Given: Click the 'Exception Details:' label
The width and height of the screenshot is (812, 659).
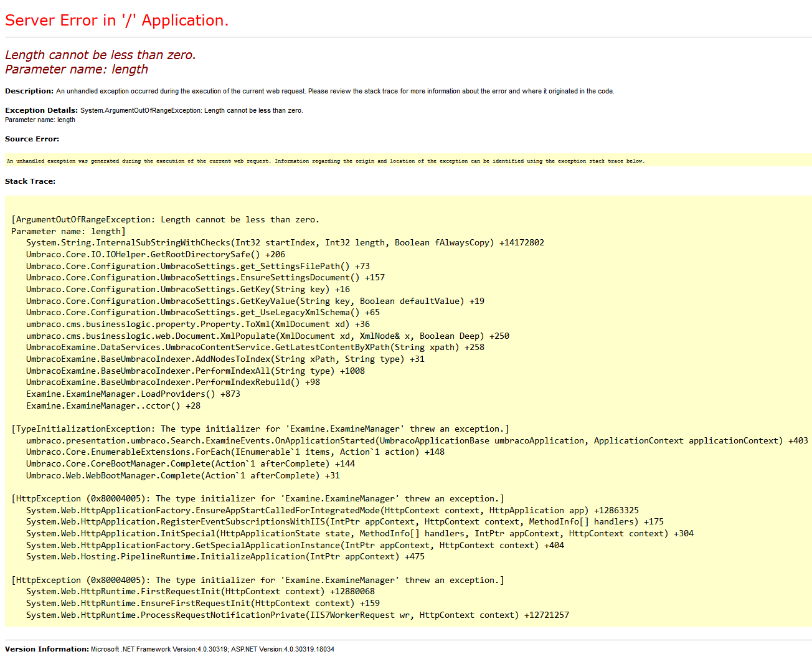Looking at the screenshot, I should point(42,110).
